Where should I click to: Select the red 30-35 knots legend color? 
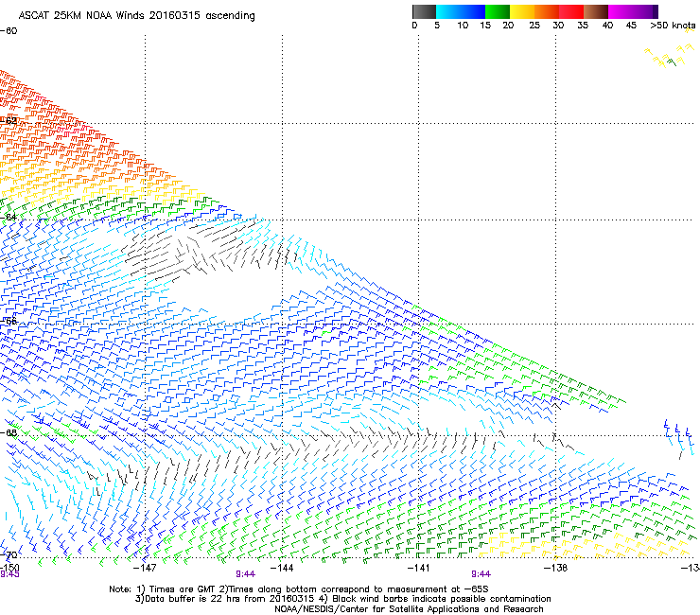pyautogui.click(x=571, y=11)
